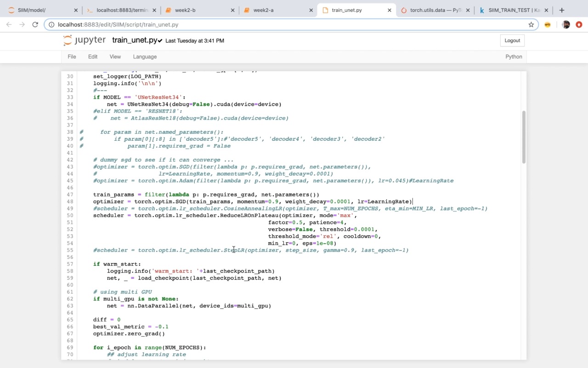The width and height of the screenshot is (588, 368).
Task: Expand the Language menu
Action: (145, 57)
